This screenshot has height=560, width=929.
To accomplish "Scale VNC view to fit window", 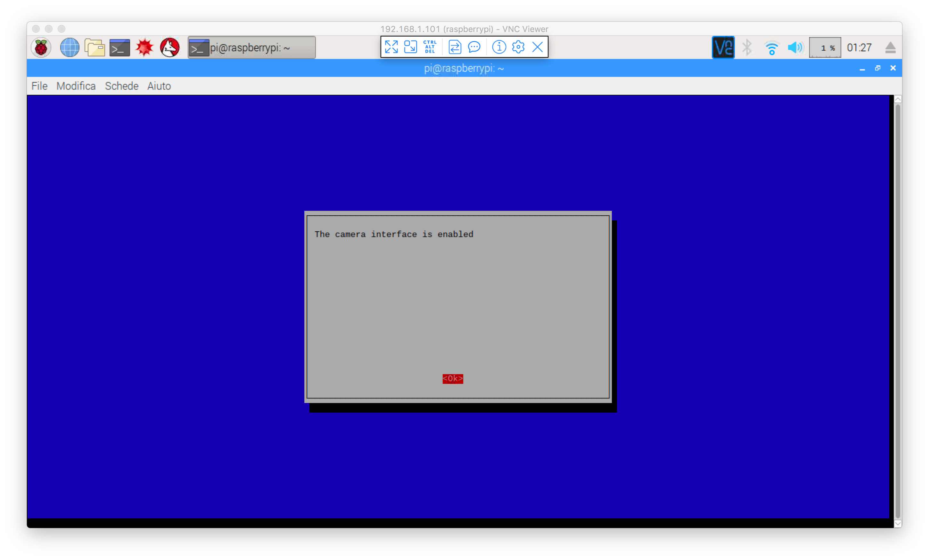I will coord(410,47).
